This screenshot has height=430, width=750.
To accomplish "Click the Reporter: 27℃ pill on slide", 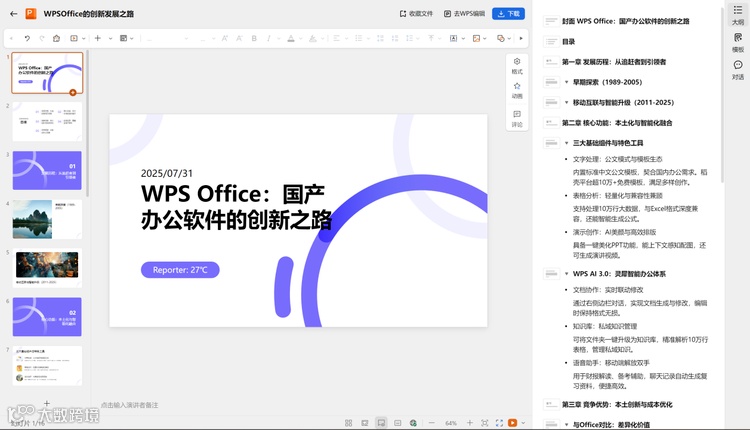I will [x=180, y=270].
